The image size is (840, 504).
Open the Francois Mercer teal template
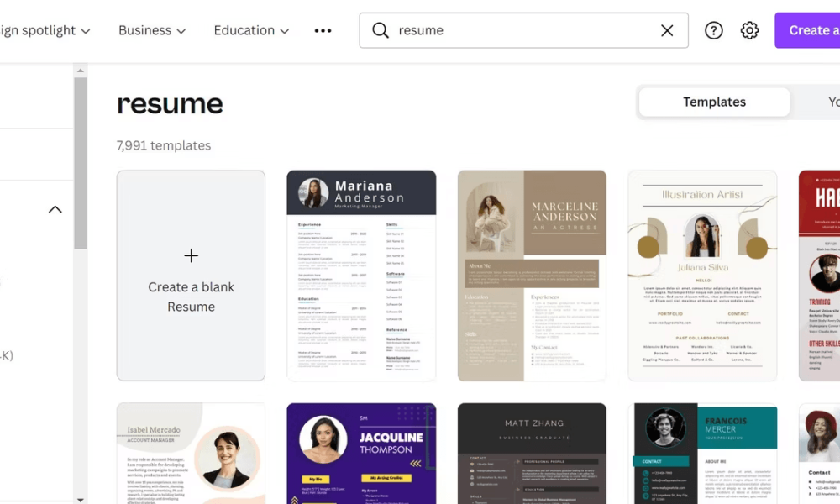(x=702, y=454)
